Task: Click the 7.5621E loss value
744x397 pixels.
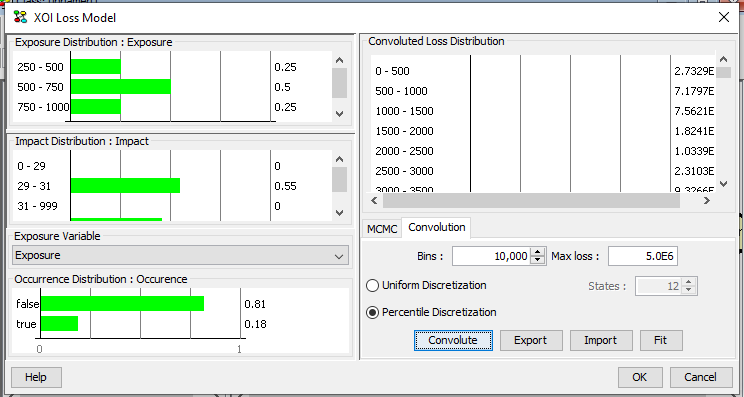Action: [x=694, y=111]
